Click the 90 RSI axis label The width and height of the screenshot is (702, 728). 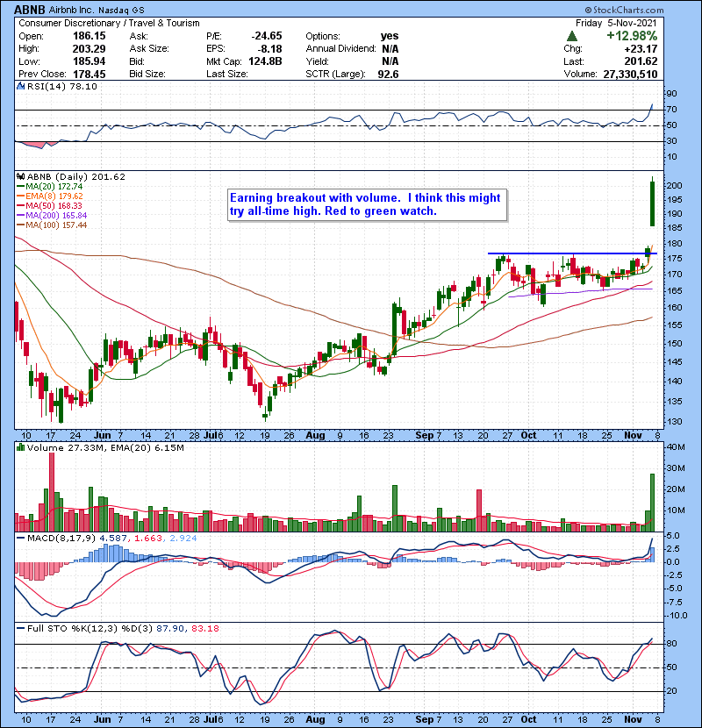[x=672, y=94]
